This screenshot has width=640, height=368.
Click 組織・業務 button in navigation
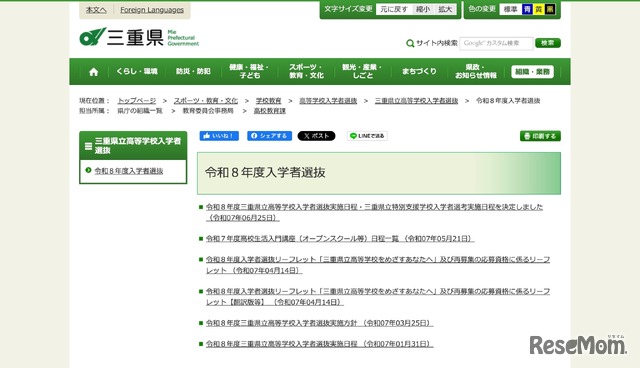pos(532,72)
